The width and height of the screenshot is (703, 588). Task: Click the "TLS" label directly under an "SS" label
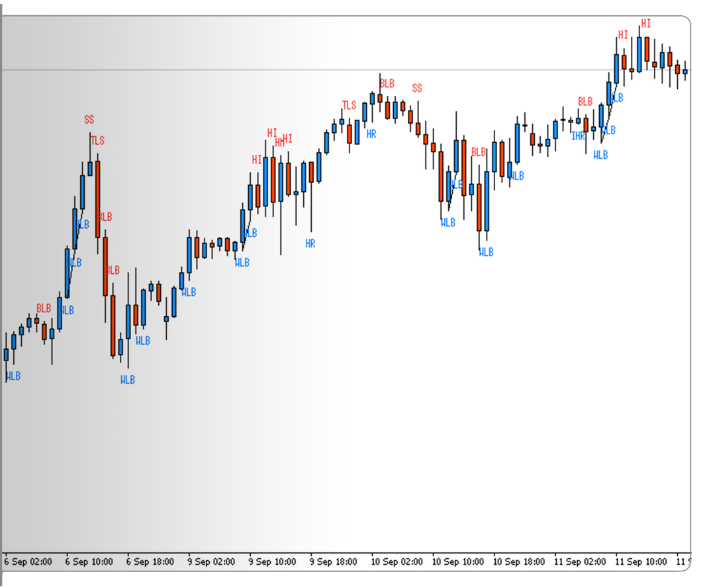point(97,141)
